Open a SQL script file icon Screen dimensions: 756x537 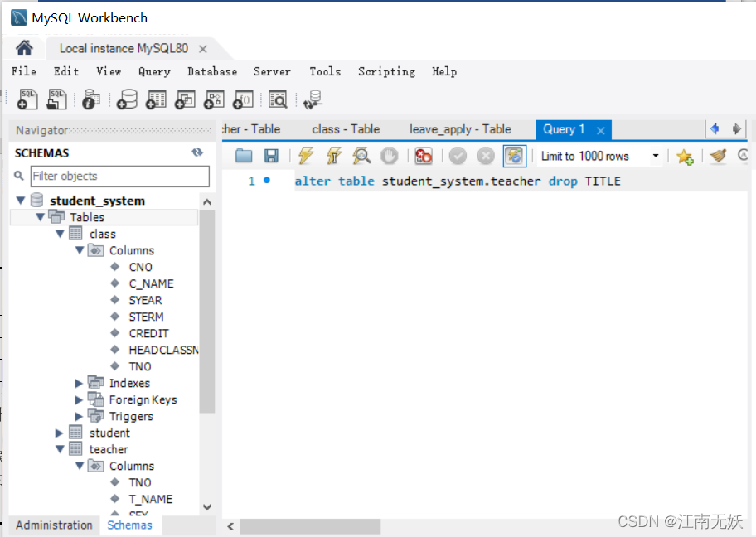[x=56, y=99]
